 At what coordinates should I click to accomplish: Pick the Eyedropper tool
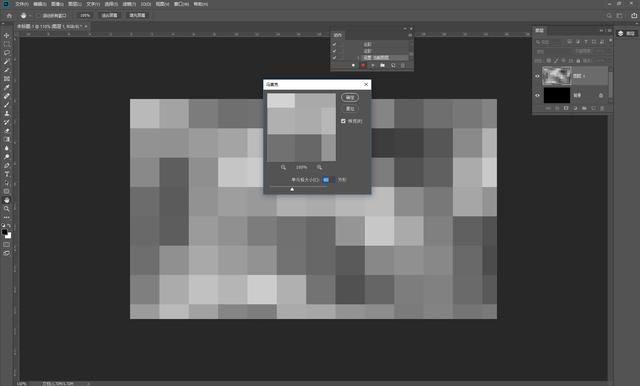(7, 87)
